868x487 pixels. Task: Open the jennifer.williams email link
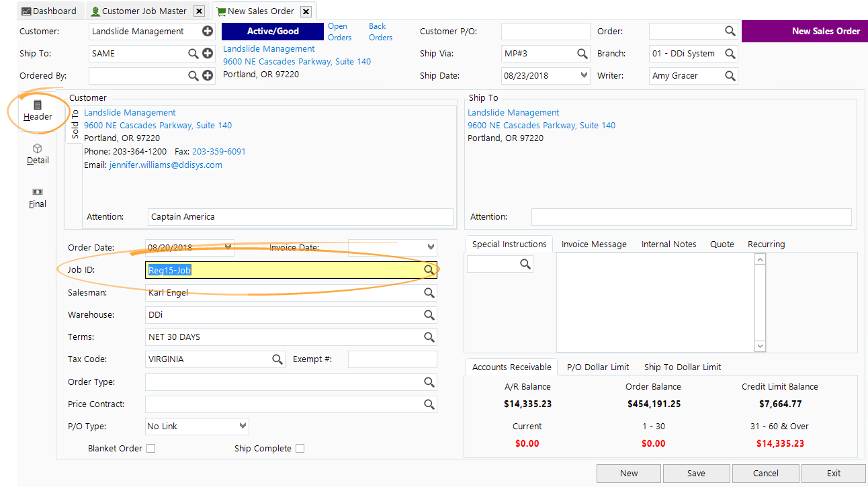pyautogui.click(x=166, y=165)
